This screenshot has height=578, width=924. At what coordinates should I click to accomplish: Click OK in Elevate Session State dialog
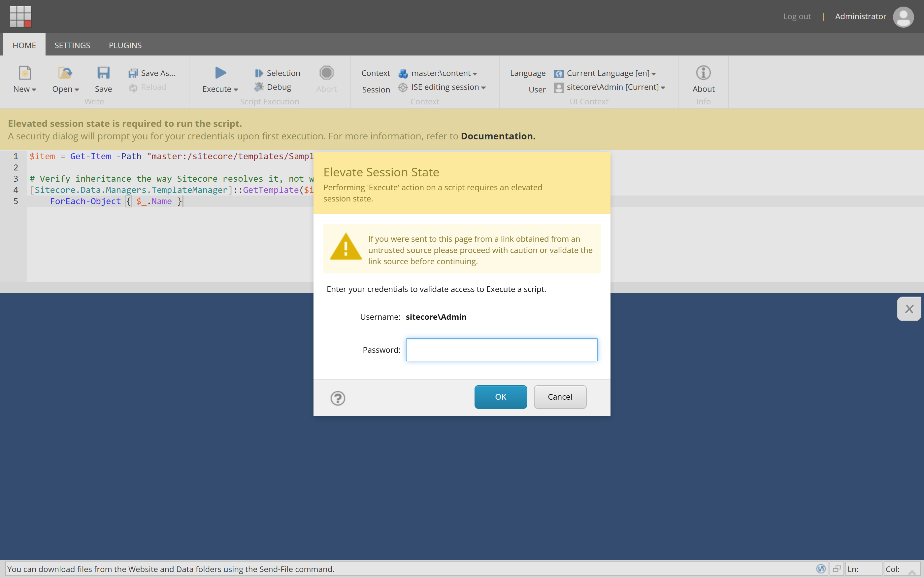pos(501,397)
